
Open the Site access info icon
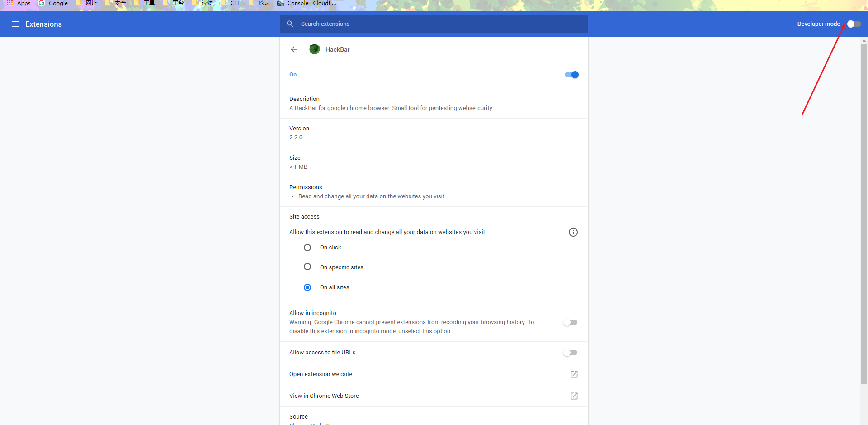(x=573, y=232)
